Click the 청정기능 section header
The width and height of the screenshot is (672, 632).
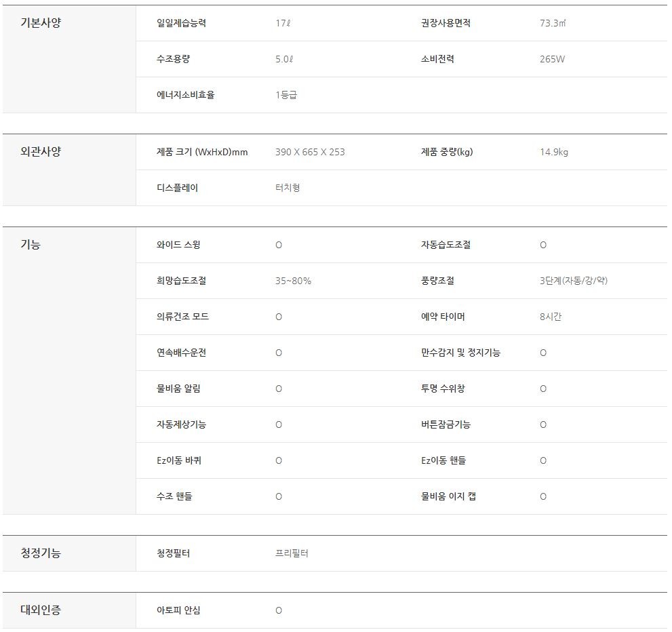pyautogui.click(x=41, y=553)
